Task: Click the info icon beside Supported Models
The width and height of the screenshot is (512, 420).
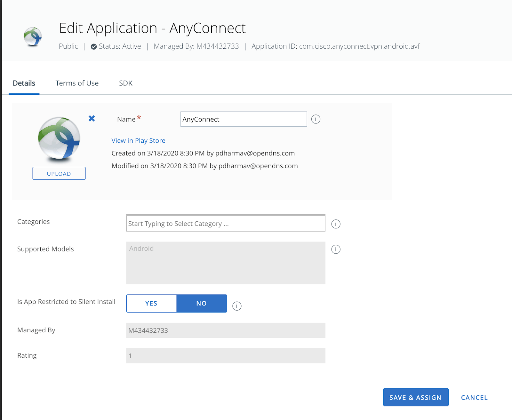Action: pyautogui.click(x=336, y=250)
